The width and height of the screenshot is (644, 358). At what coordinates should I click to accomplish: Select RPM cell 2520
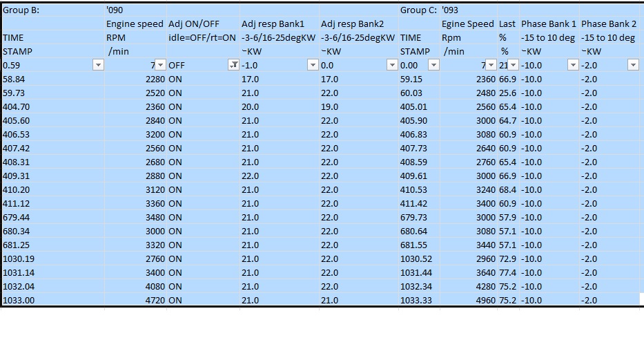click(135, 93)
